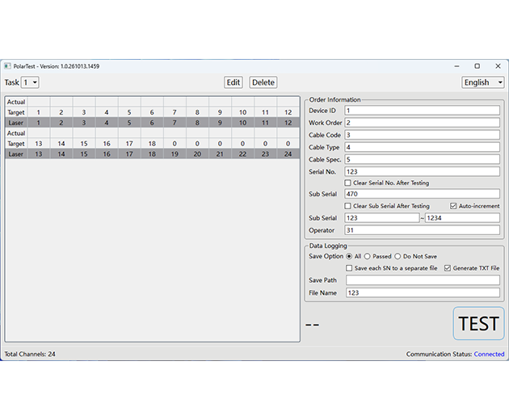Viewport: 509px width, 420px height.
Task: Click Target cell 15
Action: coord(84,144)
